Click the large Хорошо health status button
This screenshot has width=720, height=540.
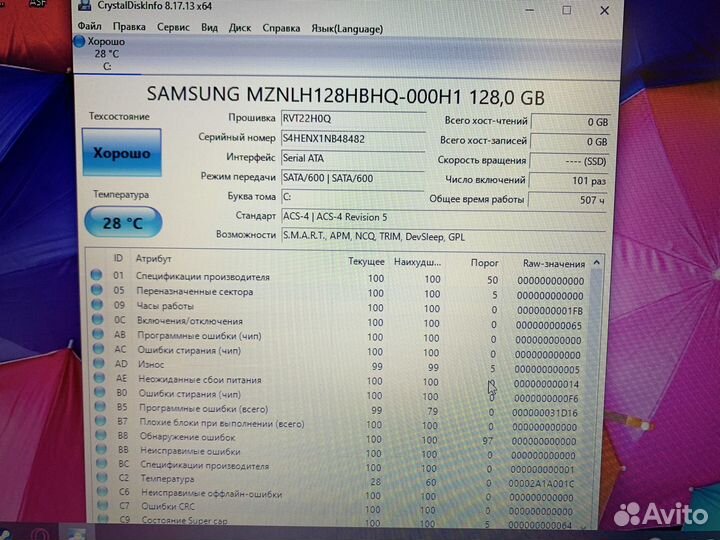pos(122,152)
